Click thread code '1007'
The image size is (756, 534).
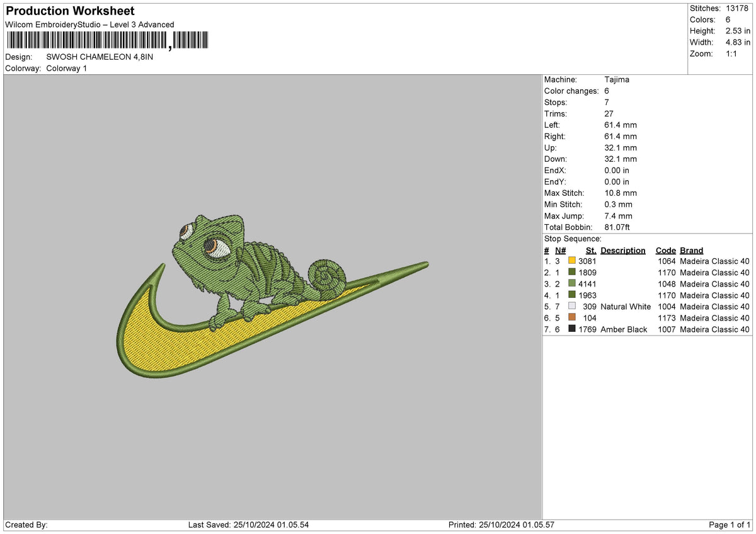tap(666, 329)
